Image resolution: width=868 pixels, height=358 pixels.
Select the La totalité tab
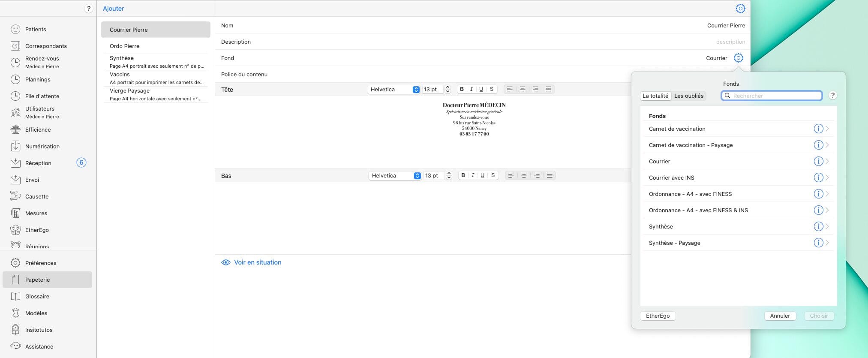(x=655, y=96)
